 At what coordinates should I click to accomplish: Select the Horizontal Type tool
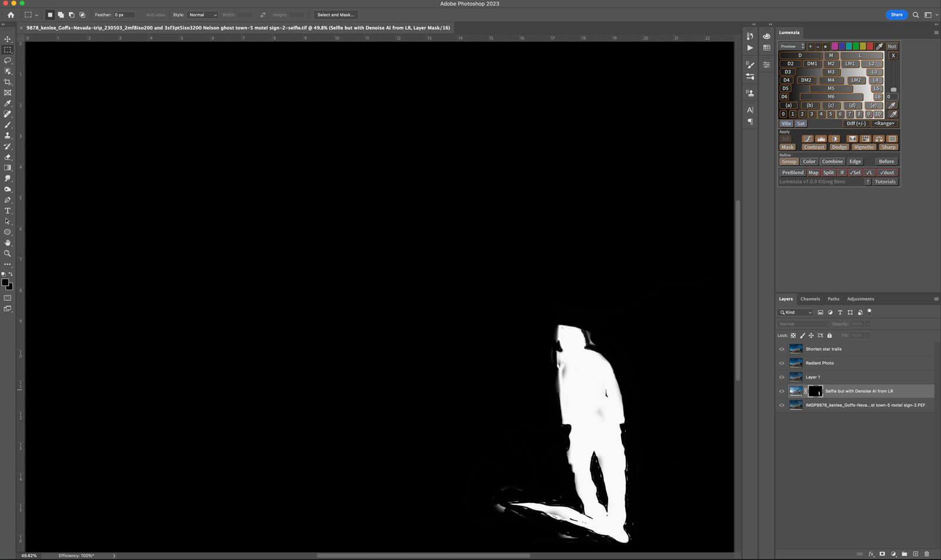click(x=8, y=211)
